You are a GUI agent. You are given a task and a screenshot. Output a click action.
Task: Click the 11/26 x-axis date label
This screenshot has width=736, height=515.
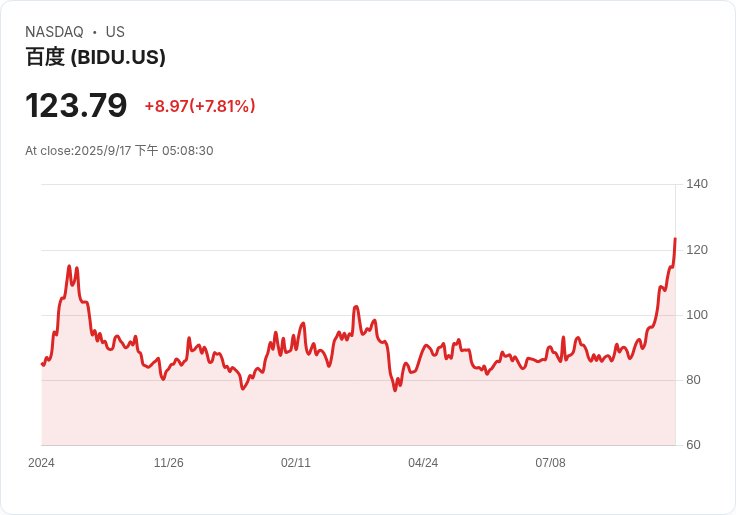pos(169,463)
